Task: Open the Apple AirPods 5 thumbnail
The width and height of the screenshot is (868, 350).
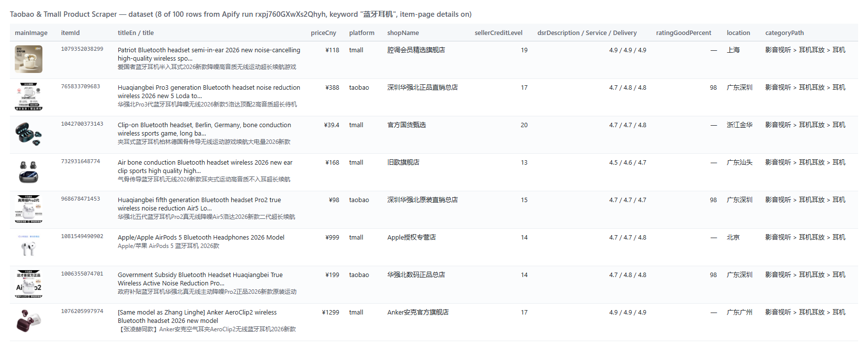Action: click(29, 246)
